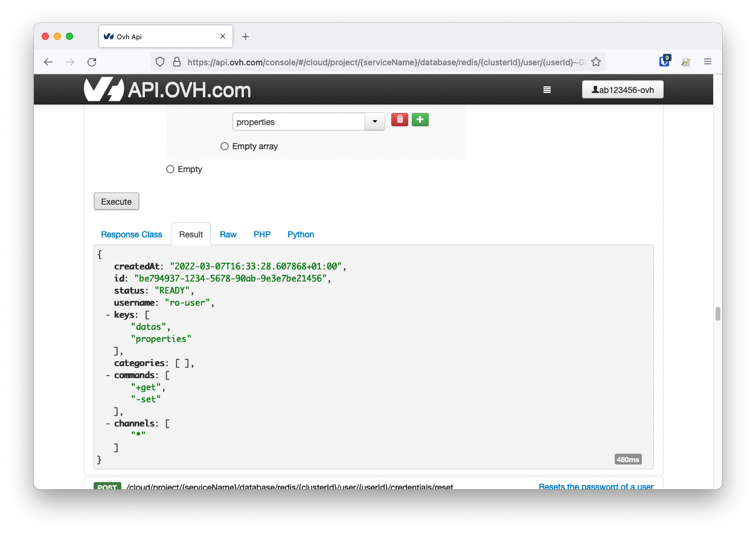Viewport: 756px width, 534px height.
Task: Click the tracking protection shield in the address bar
Action: 159,62
